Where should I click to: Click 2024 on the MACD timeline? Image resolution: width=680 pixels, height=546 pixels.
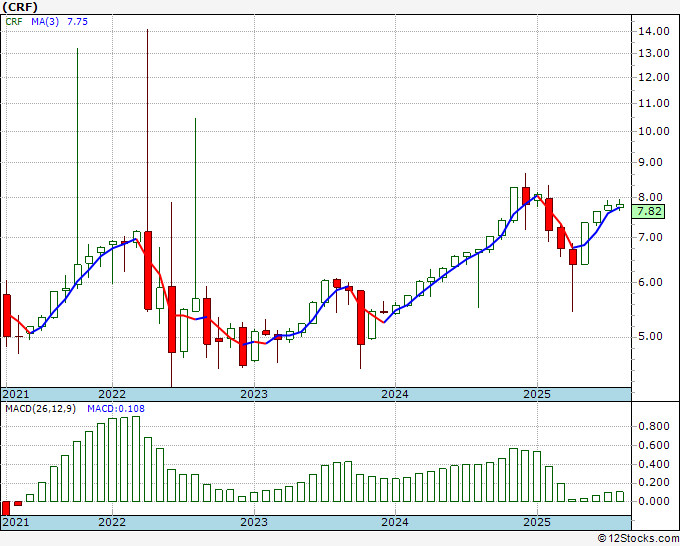[395, 522]
